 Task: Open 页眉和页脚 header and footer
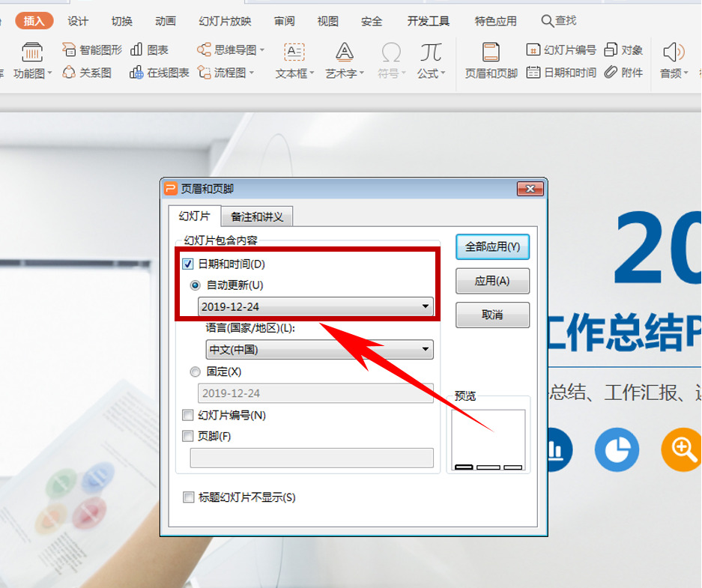[x=491, y=61]
